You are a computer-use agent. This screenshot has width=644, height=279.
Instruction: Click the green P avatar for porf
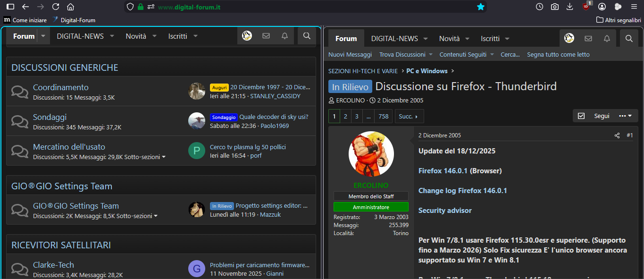click(x=196, y=151)
